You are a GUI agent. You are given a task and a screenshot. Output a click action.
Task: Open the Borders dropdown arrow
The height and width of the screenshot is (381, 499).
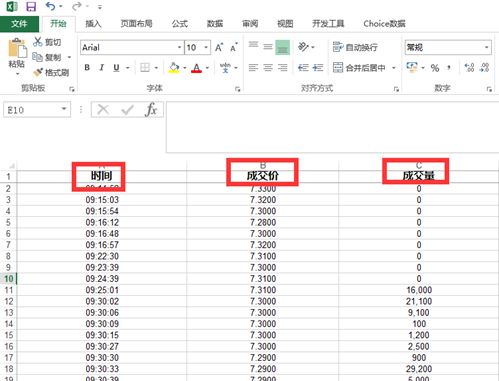(x=156, y=68)
